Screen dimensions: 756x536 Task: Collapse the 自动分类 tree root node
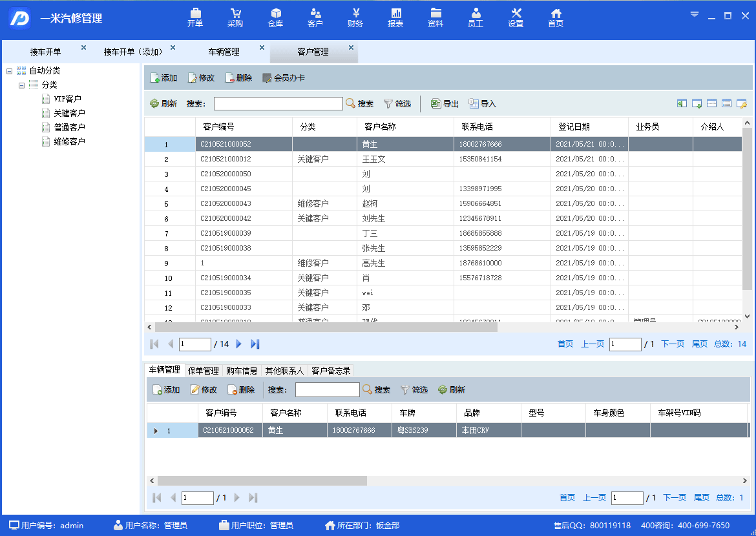click(x=9, y=71)
